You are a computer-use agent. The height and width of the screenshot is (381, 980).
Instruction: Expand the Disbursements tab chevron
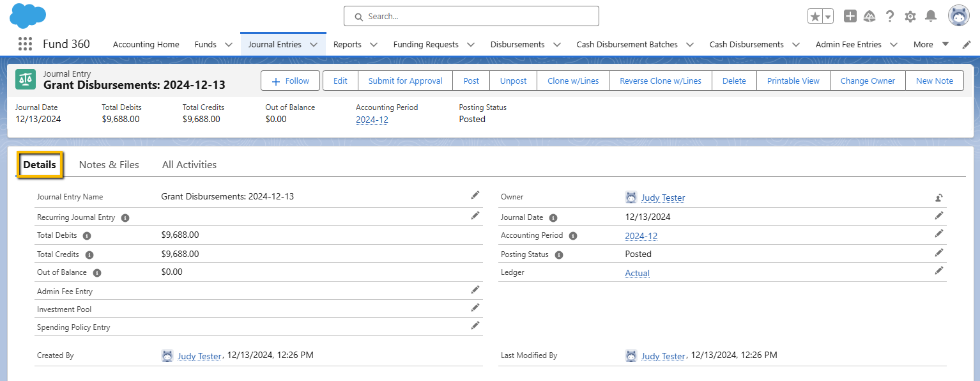pos(557,45)
